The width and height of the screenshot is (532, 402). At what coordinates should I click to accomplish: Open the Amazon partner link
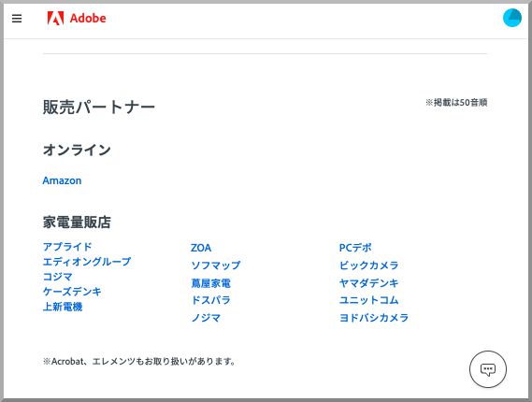(x=62, y=180)
